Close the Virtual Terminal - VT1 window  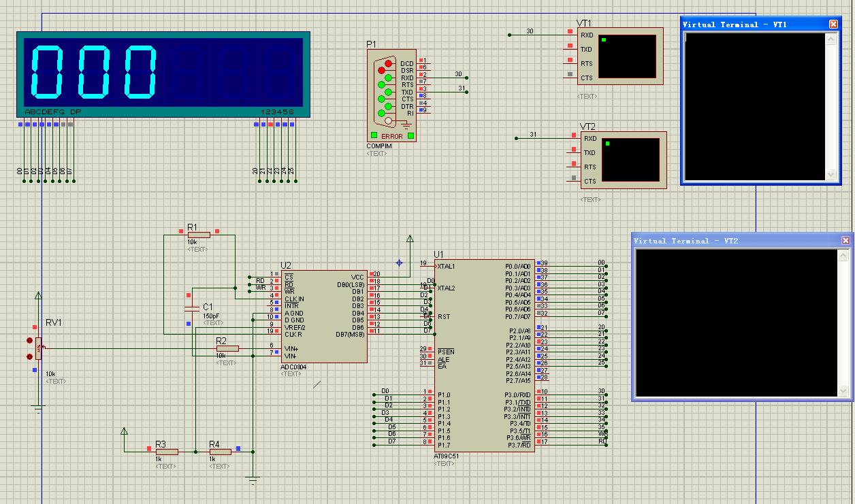click(833, 24)
